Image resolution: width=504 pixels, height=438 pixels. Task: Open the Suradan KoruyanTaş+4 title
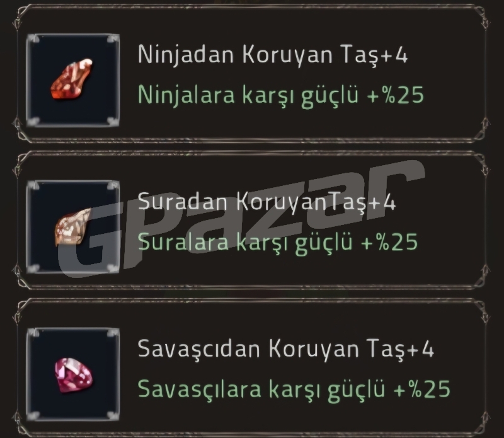point(266,202)
